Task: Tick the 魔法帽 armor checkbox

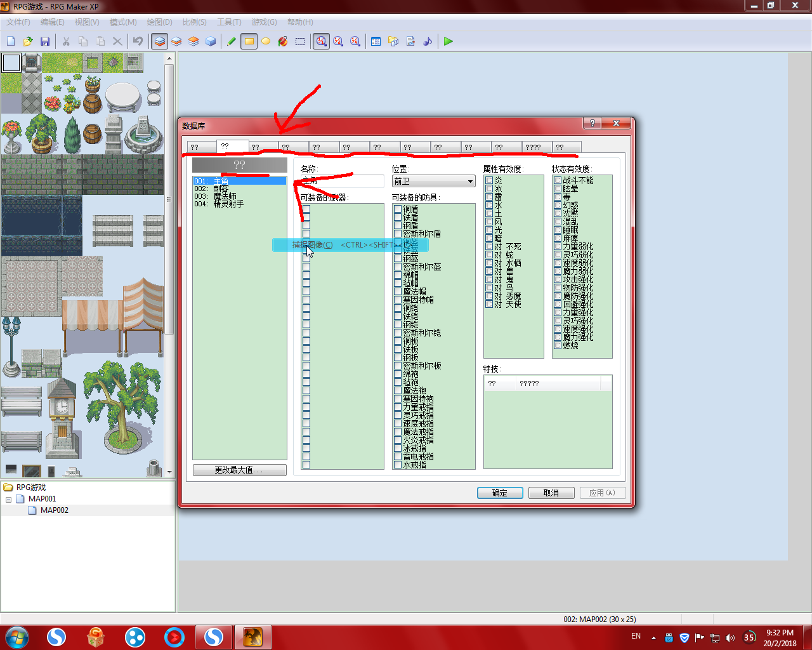Action: point(398,291)
